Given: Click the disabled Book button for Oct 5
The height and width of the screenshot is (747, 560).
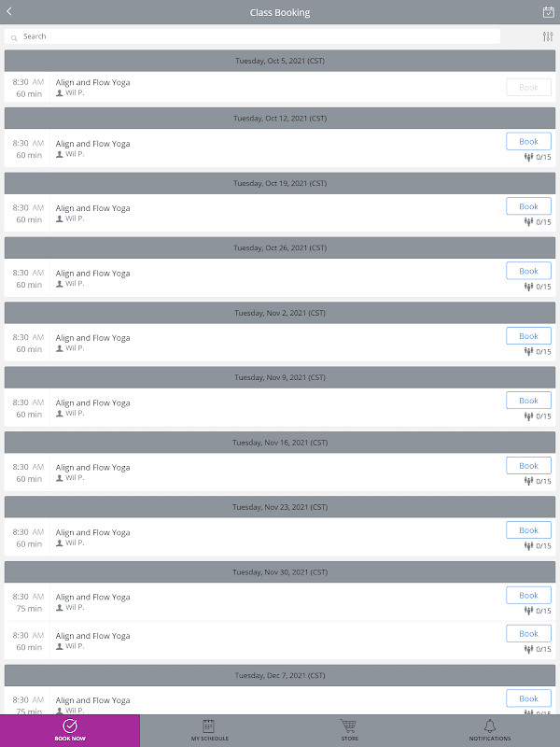Looking at the screenshot, I should coord(528,88).
